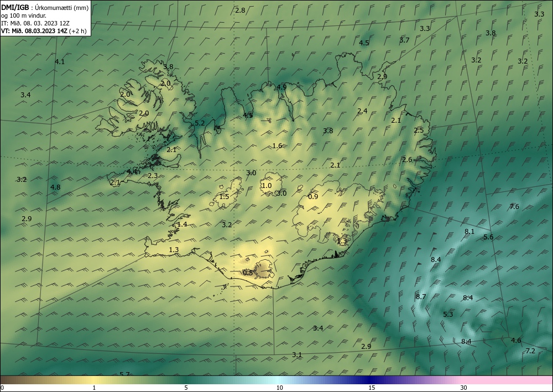This screenshot has width=553, height=392.
Task: Click the 'VT: Mið. 08.03.2023 14Z (+2 h)' line
Action: pyautogui.click(x=44, y=30)
